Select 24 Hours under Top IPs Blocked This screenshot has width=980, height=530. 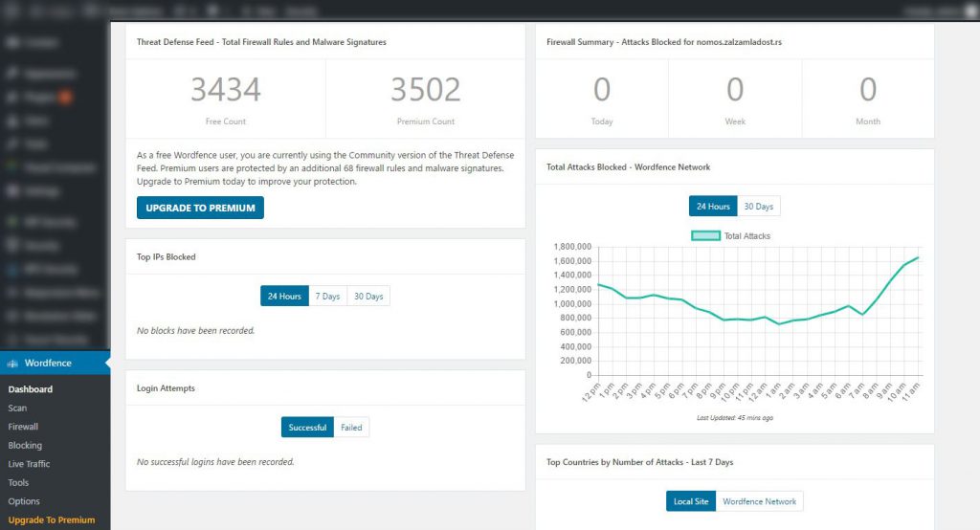click(x=284, y=297)
